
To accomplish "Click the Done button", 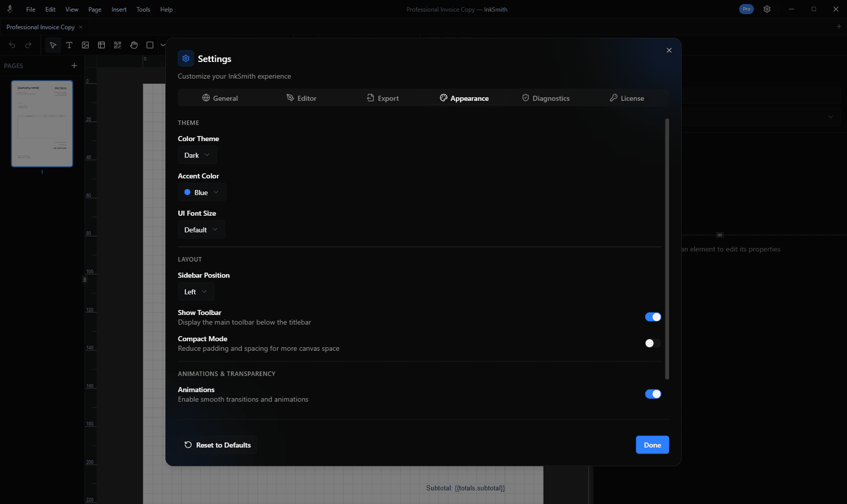I will [x=652, y=445].
